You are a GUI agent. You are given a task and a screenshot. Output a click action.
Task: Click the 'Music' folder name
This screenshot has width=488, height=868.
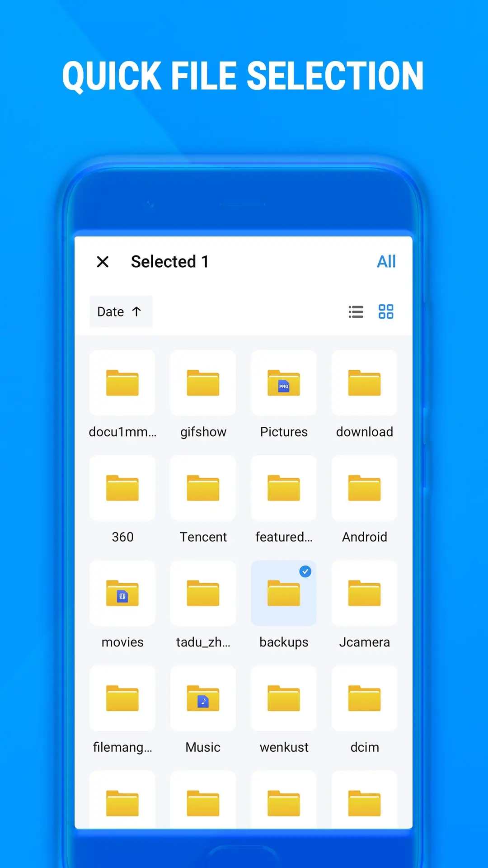click(x=203, y=747)
